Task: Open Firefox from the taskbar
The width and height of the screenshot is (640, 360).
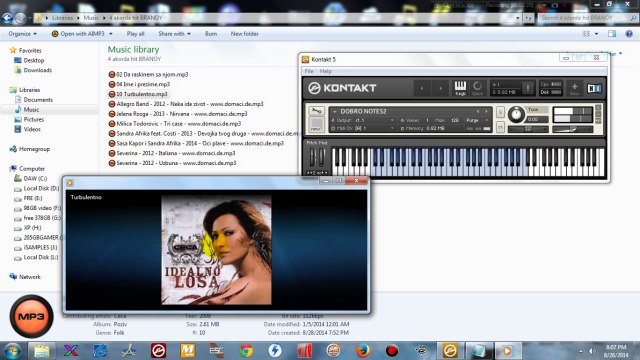Action: coord(362,351)
